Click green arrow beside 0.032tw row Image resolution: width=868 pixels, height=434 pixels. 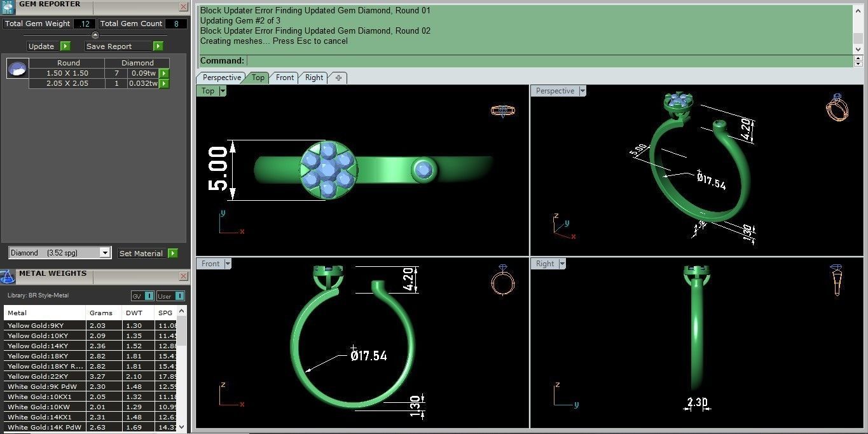click(x=164, y=83)
